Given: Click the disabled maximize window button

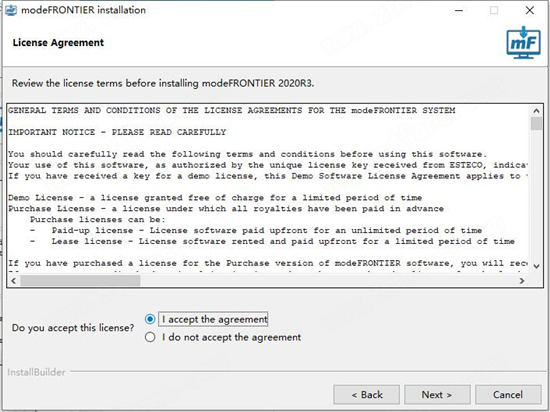Looking at the screenshot, I should [494, 10].
